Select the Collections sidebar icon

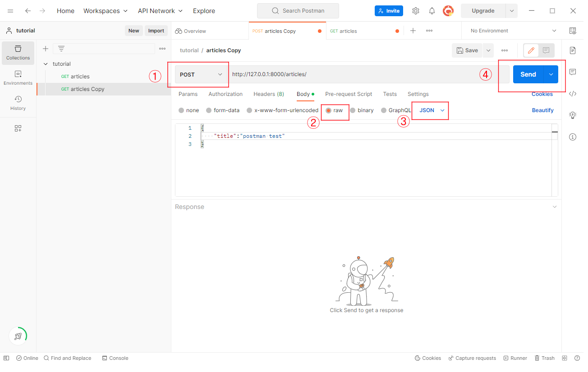coord(18,53)
